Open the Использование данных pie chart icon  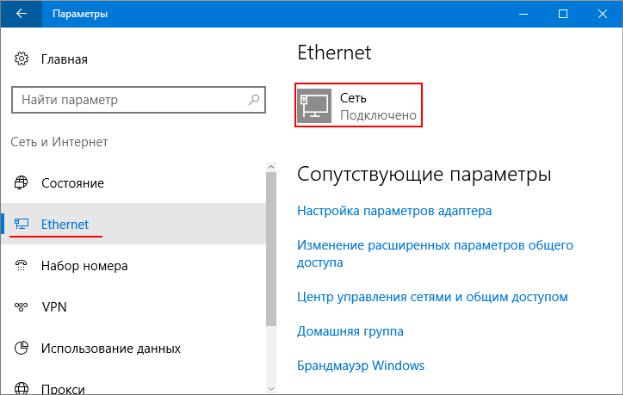[x=21, y=348]
